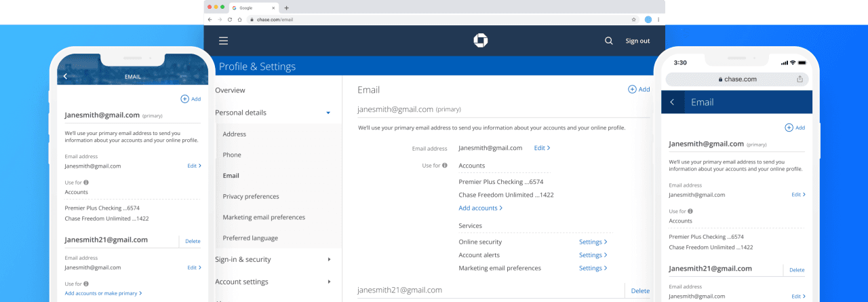Tap the plus Add icon on right phone
Screen dimensions: 868x302
pyautogui.click(x=789, y=128)
